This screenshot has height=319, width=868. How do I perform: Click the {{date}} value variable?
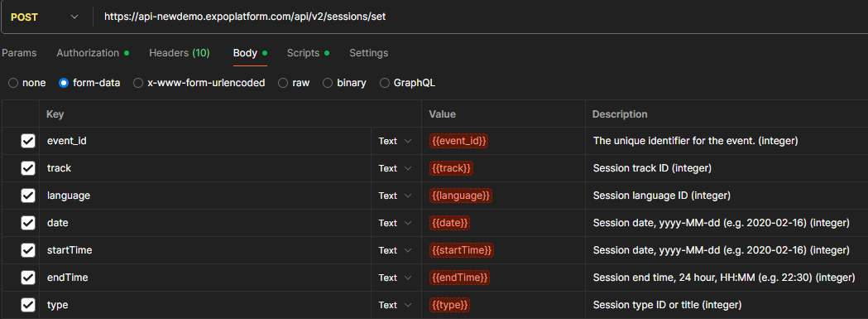coord(449,223)
